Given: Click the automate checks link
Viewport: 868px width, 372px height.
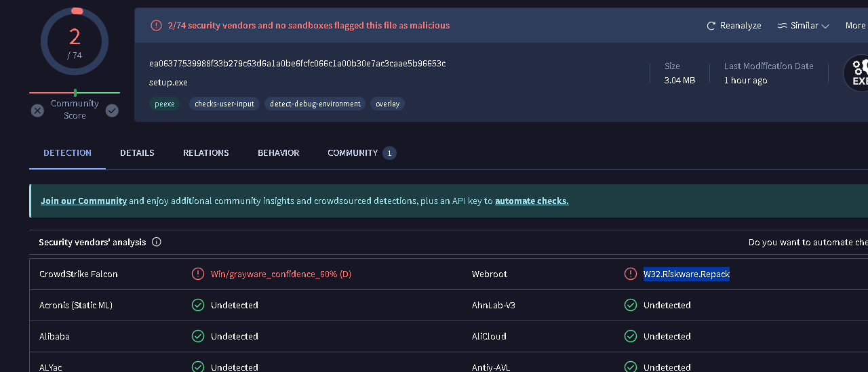Looking at the screenshot, I should click(x=532, y=201).
